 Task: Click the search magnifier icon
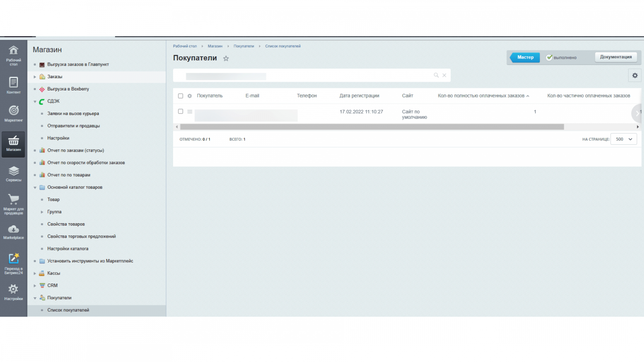pos(436,75)
